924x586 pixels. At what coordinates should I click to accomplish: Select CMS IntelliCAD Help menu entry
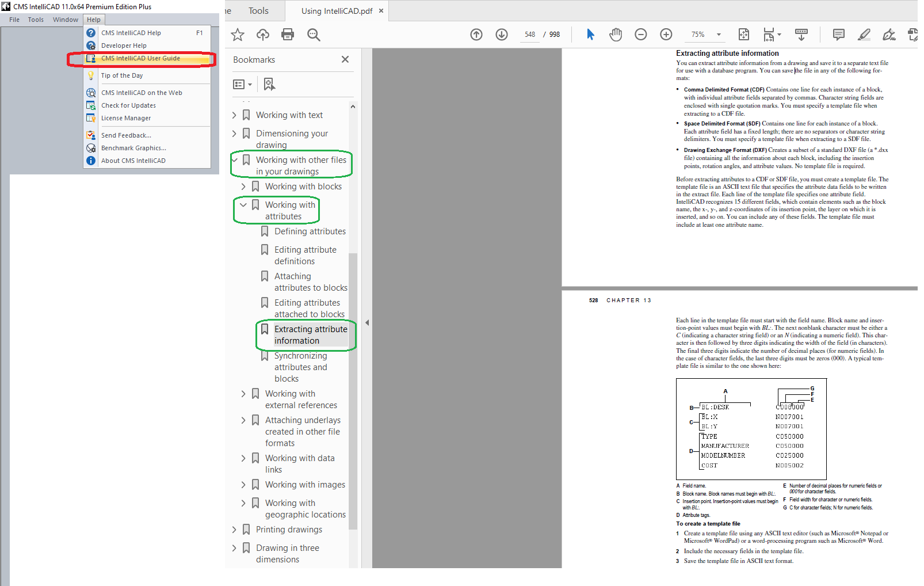[147, 33]
